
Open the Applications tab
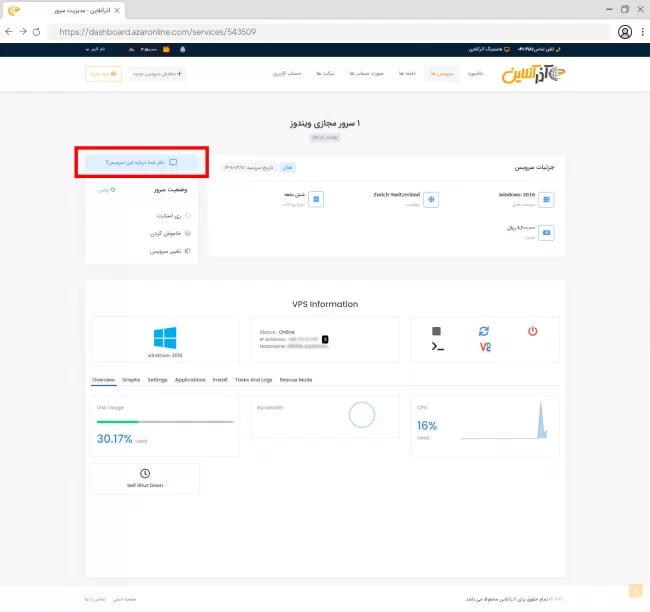pos(190,380)
